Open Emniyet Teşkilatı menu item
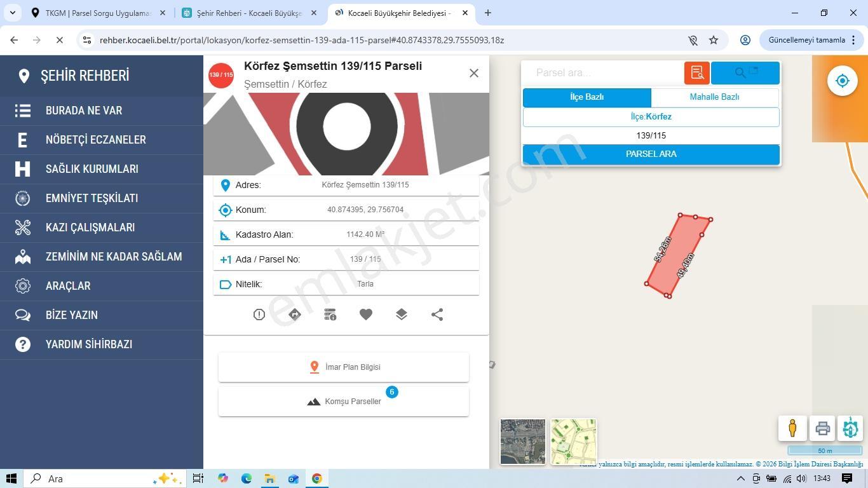 [x=102, y=198]
